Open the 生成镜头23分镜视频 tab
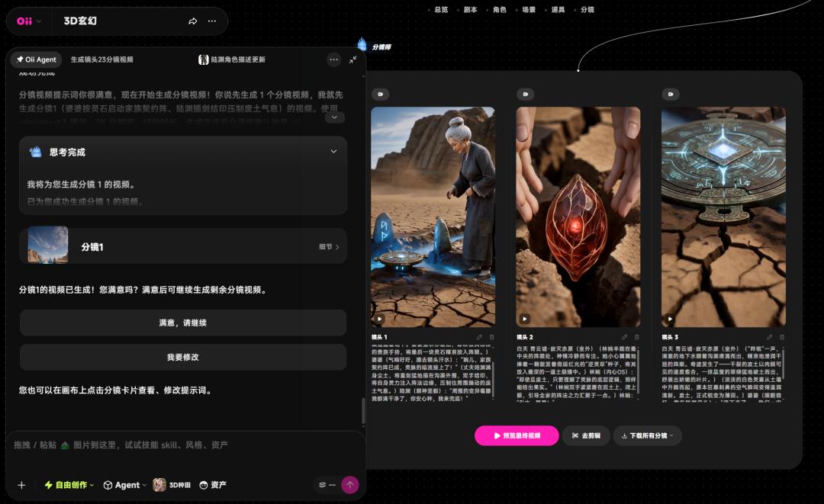Image resolution: width=824 pixels, height=504 pixels. [x=102, y=59]
